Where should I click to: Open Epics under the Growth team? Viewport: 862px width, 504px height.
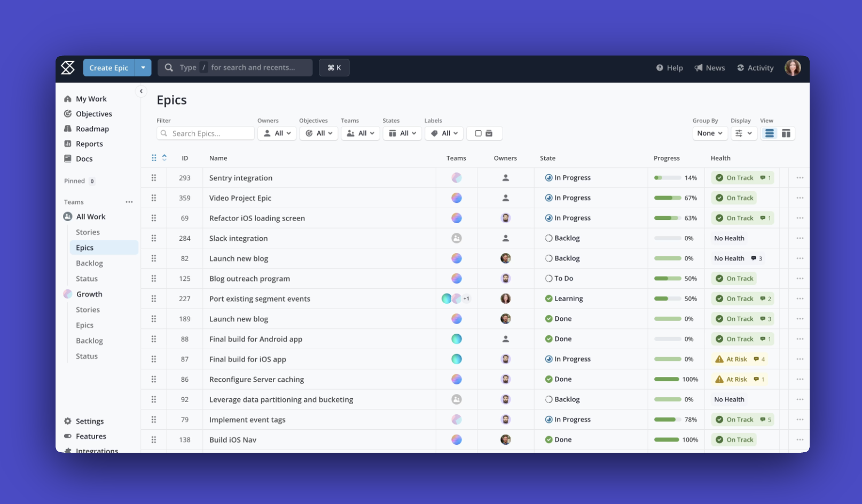[84, 325]
